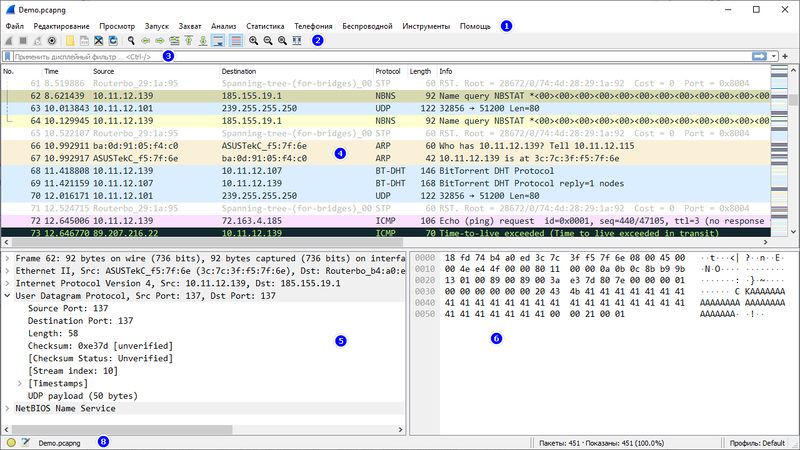Image resolution: width=800 pixels, height=450 pixels.
Task: Go to the previous packet with left arrow
Action: [x=145, y=41]
